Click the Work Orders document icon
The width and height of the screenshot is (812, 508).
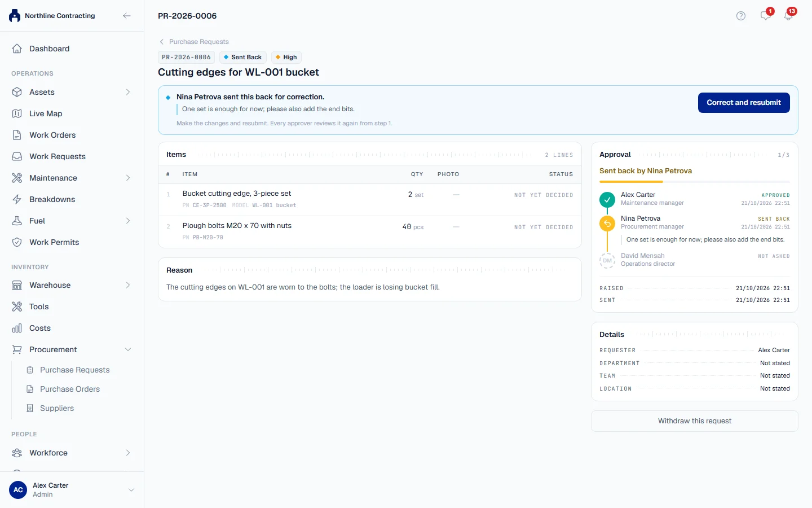17,135
